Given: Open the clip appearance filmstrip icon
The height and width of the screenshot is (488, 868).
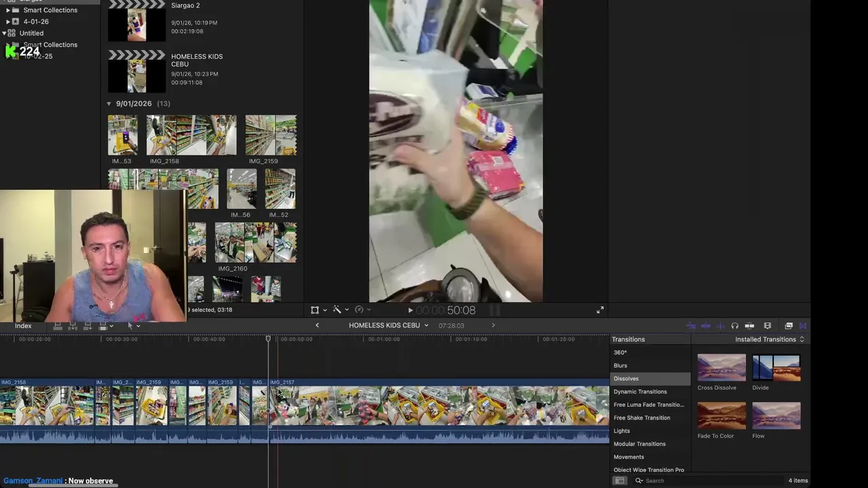Looking at the screenshot, I should pos(768,326).
